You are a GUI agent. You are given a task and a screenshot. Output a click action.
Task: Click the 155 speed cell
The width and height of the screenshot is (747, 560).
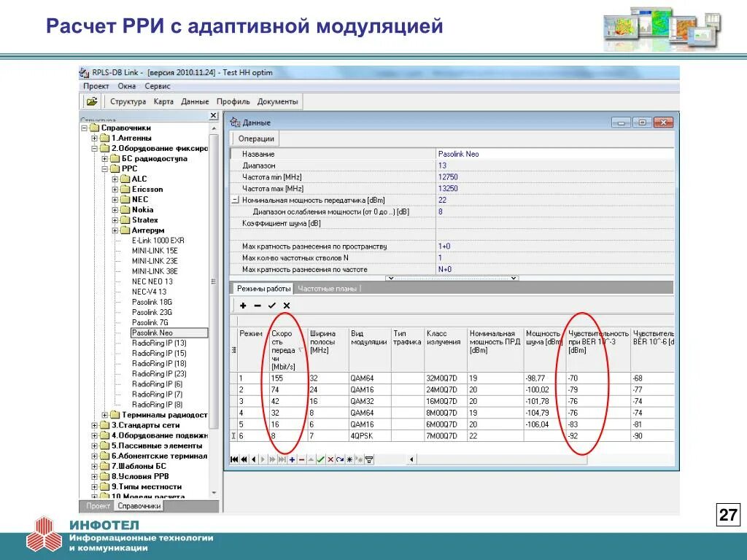click(x=288, y=378)
